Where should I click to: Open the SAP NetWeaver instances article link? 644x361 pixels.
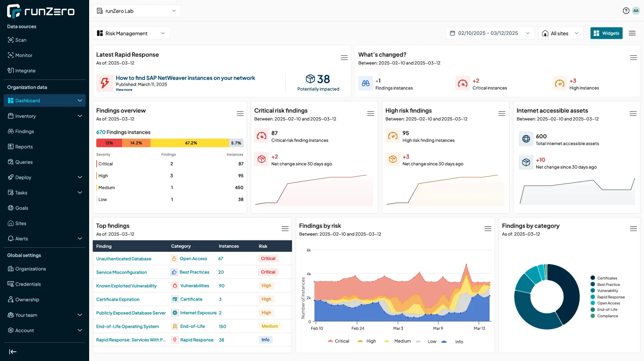tap(185, 78)
